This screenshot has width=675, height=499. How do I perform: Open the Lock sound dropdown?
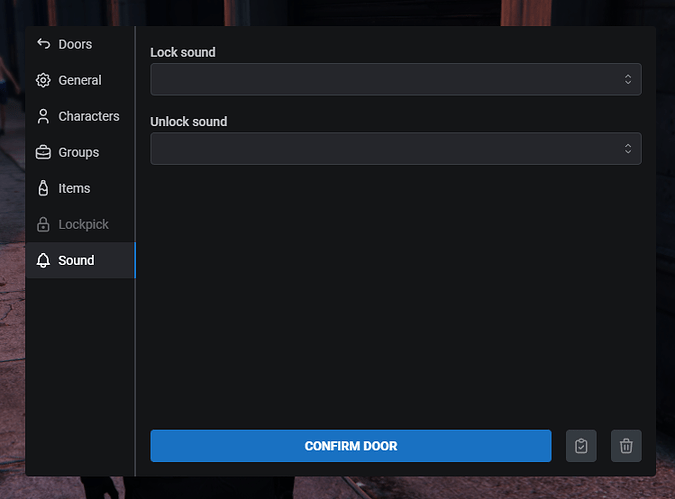396,79
